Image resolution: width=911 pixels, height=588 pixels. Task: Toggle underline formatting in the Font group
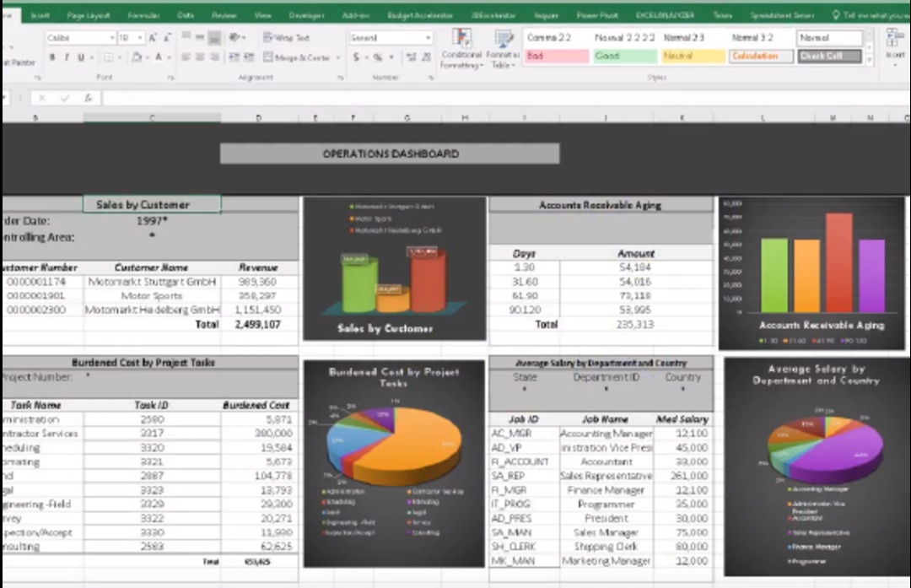coord(81,57)
